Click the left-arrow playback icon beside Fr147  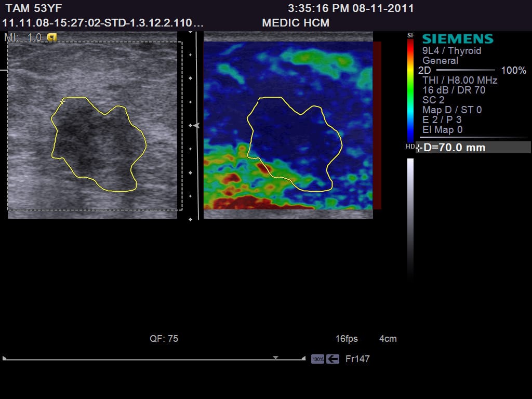[x=332, y=359]
